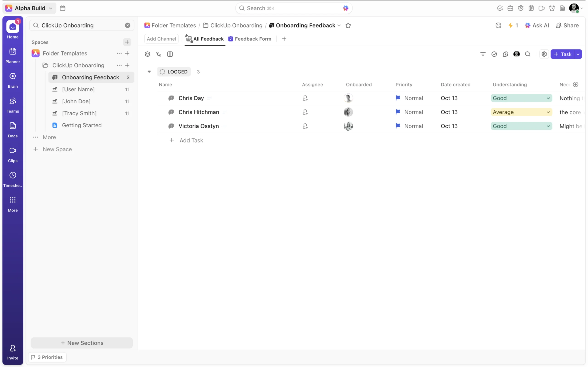
Task: Open the Columns icon in toolbar
Action: (x=170, y=54)
